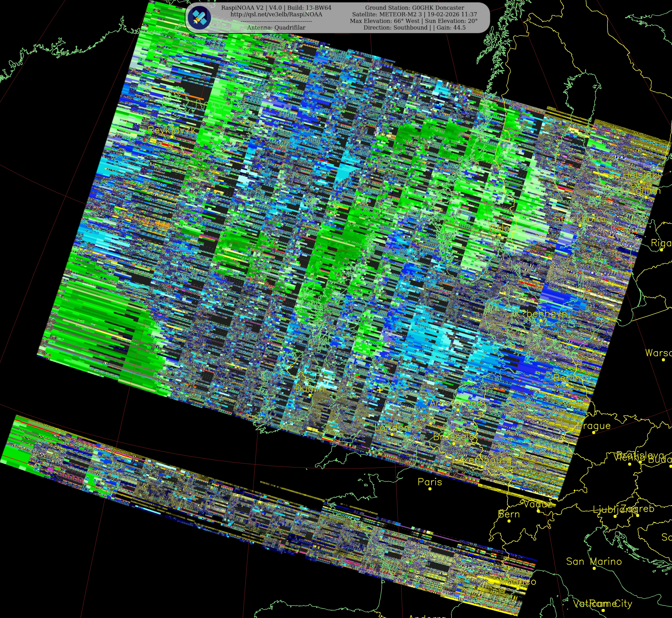The width and height of the screenshot is (672, 618).
Task: Click the RaspiNOAA satellite logo icon
Action: [x=199, y=17]
